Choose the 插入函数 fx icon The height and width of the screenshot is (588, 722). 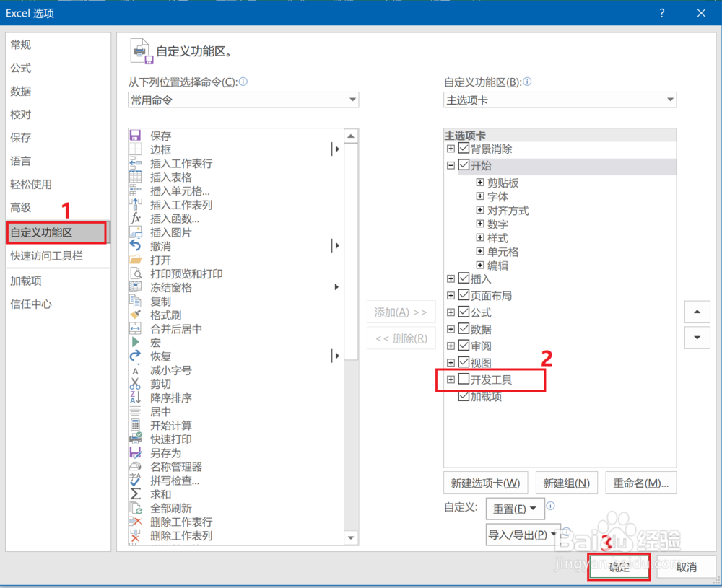(x=135, y=218)
